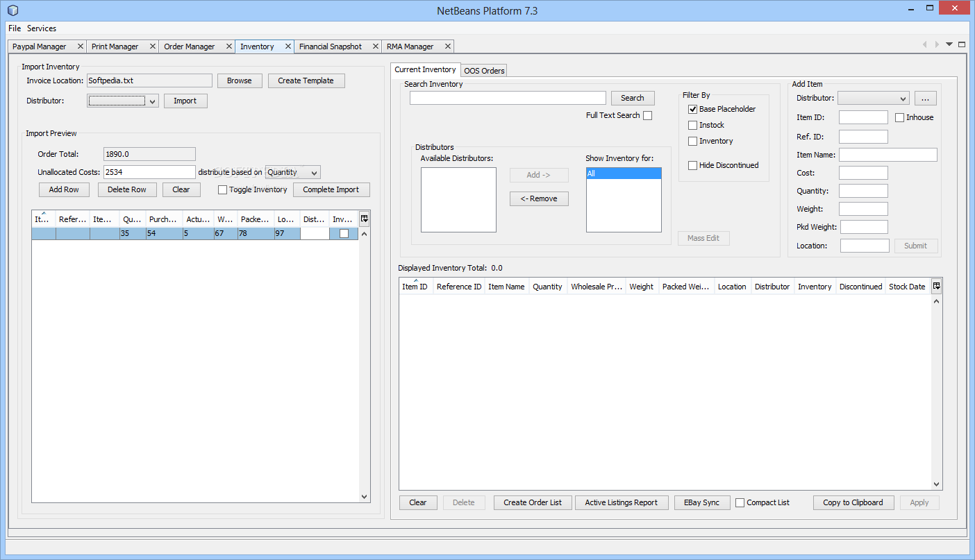Close the Inventory tab
The width and height of the screenshot is (975, 560).
click(x=287, y=46)
